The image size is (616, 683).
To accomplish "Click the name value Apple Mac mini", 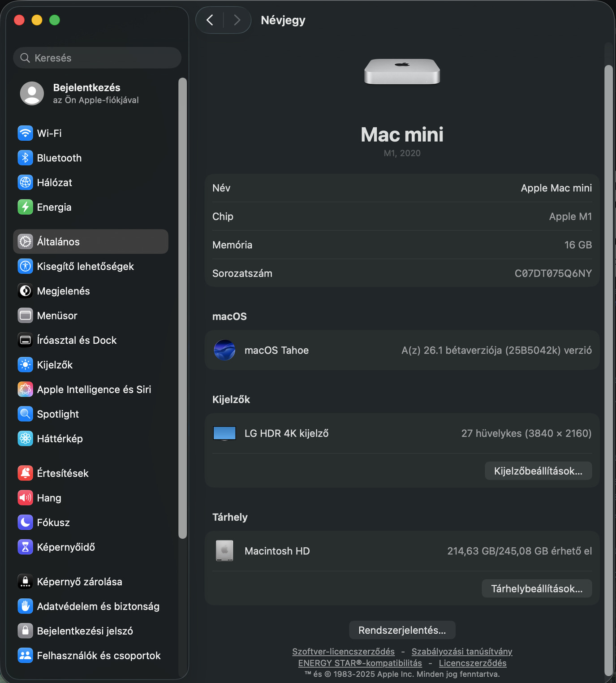I will click(556, 188).
